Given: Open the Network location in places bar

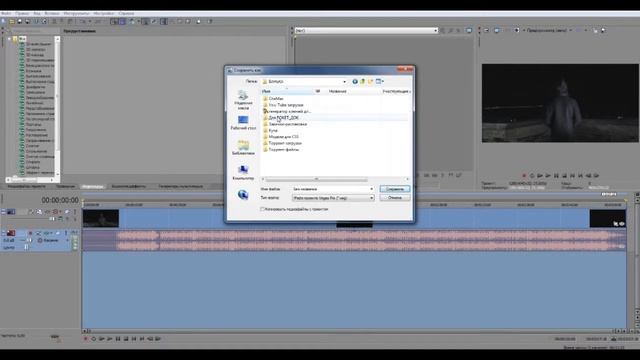Looking at the screenshot, I should point(243,195).
